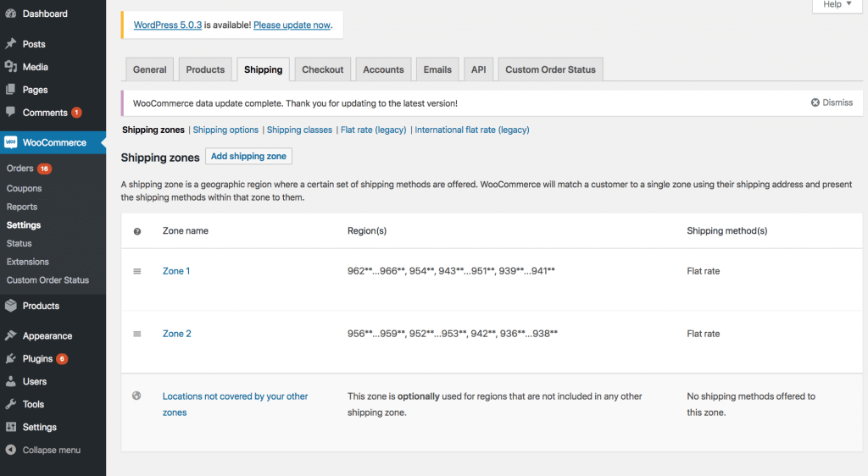868x476 pixels.
Task: Open Reports in WooCommerce submenu
Action: pyautogui.click(x=22, y=207)
